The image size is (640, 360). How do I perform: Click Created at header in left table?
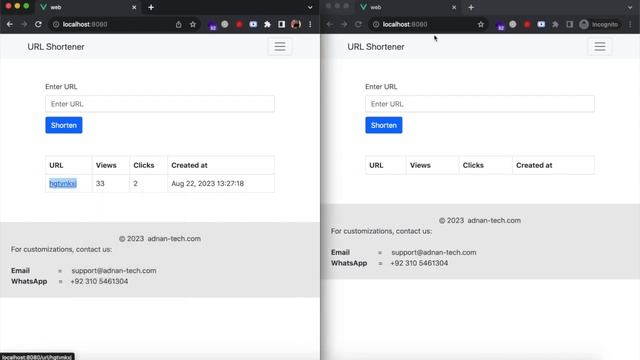(189, 165)
